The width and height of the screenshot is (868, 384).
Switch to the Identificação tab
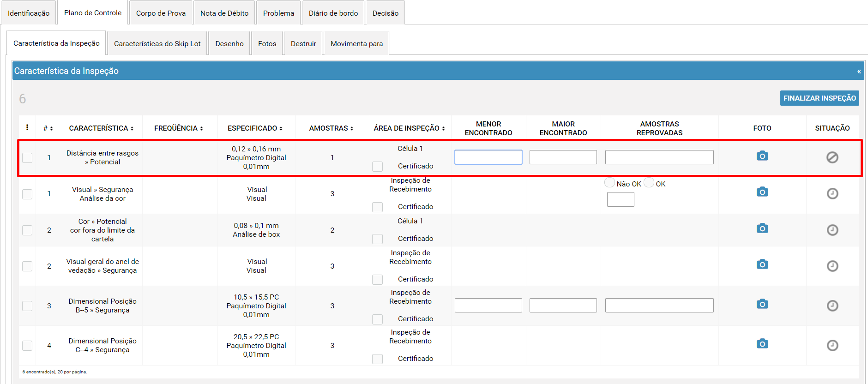[29, 13]
